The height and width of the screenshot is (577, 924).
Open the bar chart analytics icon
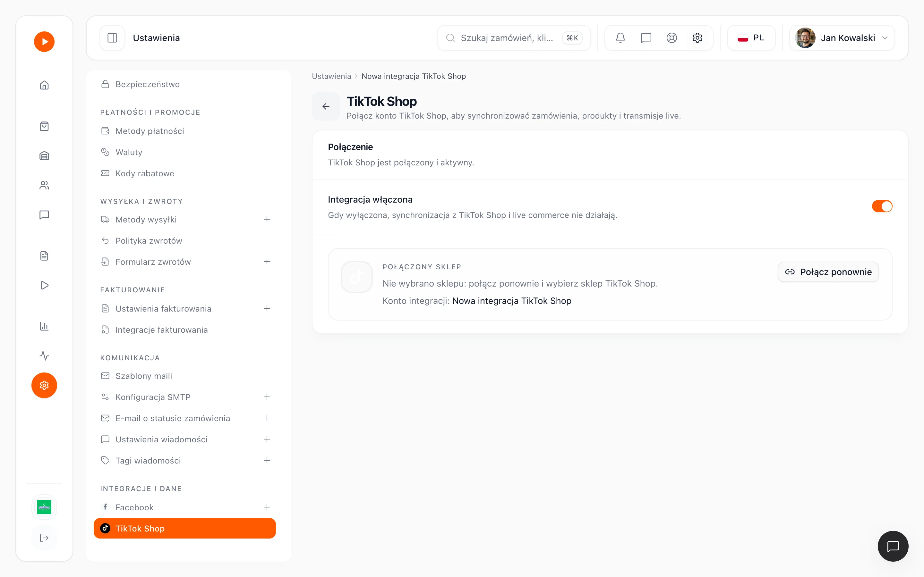[44, 326]
